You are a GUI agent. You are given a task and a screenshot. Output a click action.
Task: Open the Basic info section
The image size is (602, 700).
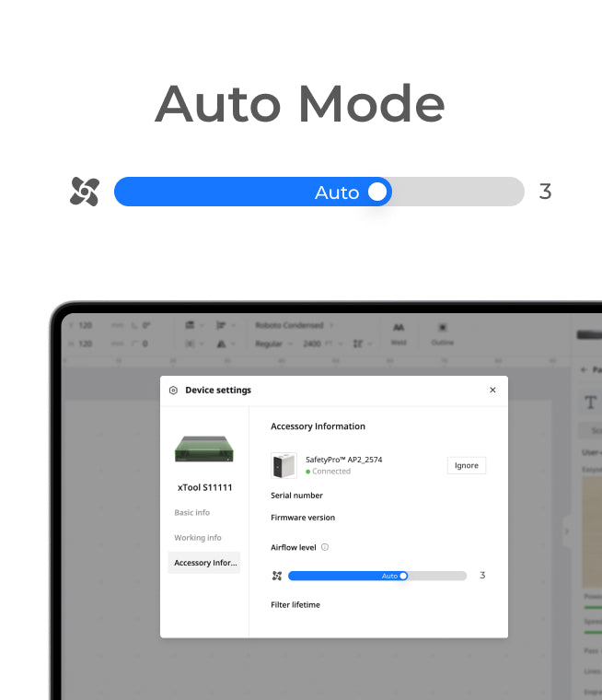pos(191,512)
